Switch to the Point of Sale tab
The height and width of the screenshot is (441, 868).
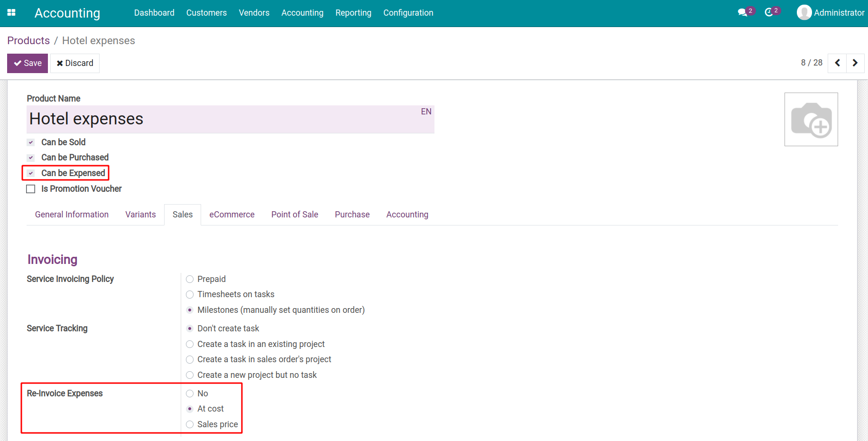tap(295, 215)
